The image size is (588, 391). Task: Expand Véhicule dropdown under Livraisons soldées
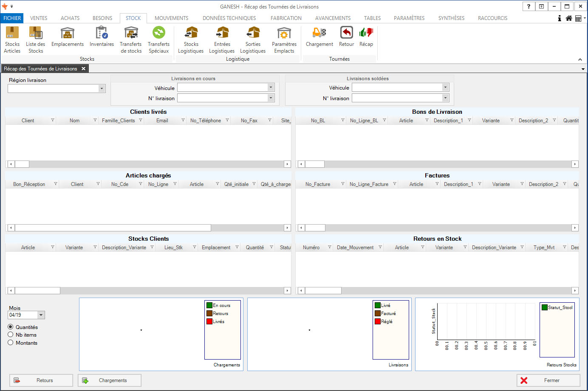click(x=445, y=87)
